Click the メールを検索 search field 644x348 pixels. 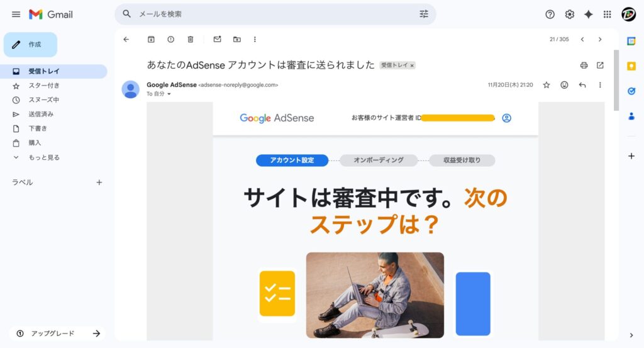click(x=275, y=14)
